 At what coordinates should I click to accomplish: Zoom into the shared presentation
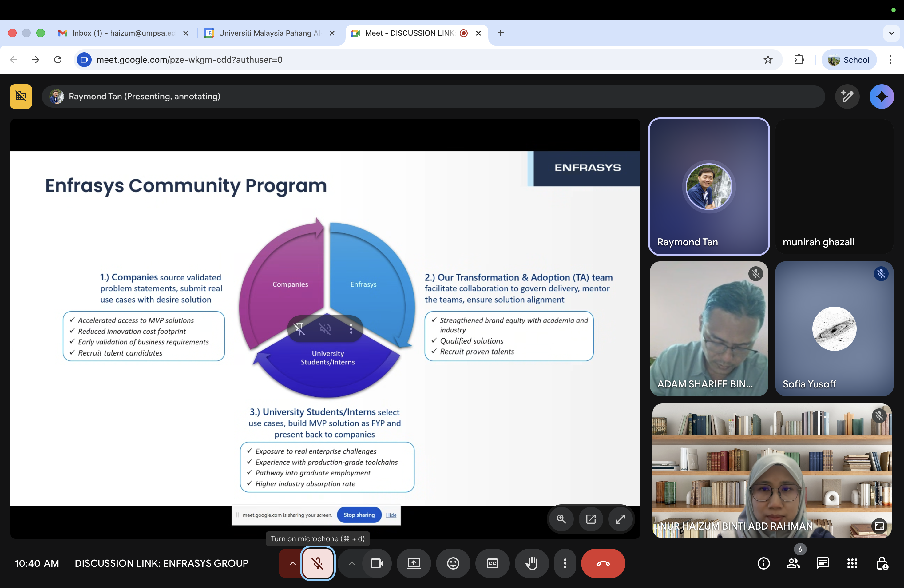561,519
